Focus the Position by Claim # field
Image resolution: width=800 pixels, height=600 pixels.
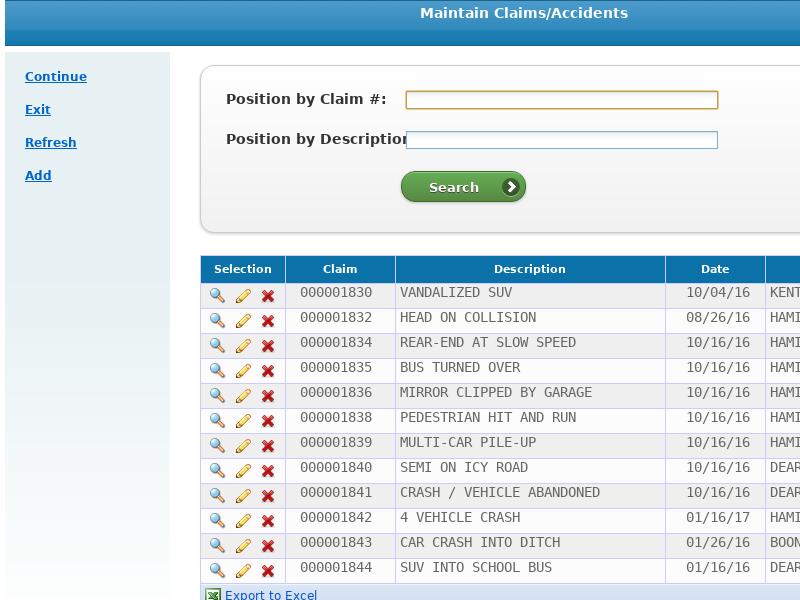click(x=561, y=100)
